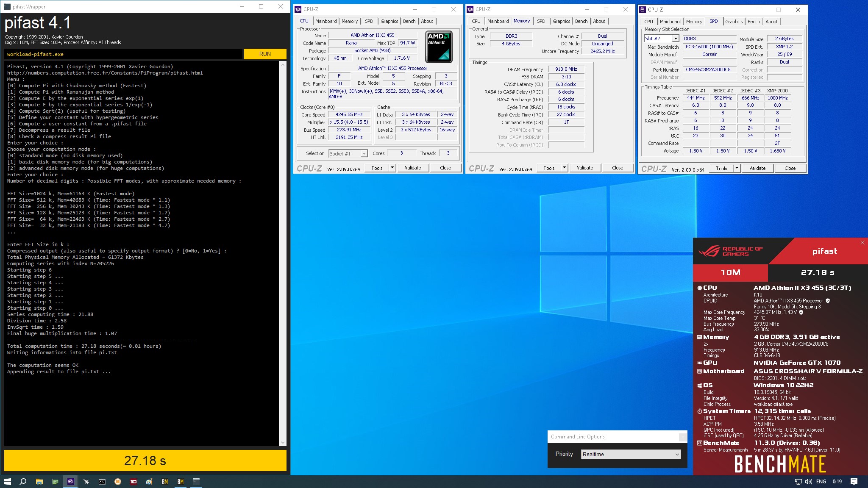
Task: Open the airplane icon app in the taskbar
Action: coord(86,482)
